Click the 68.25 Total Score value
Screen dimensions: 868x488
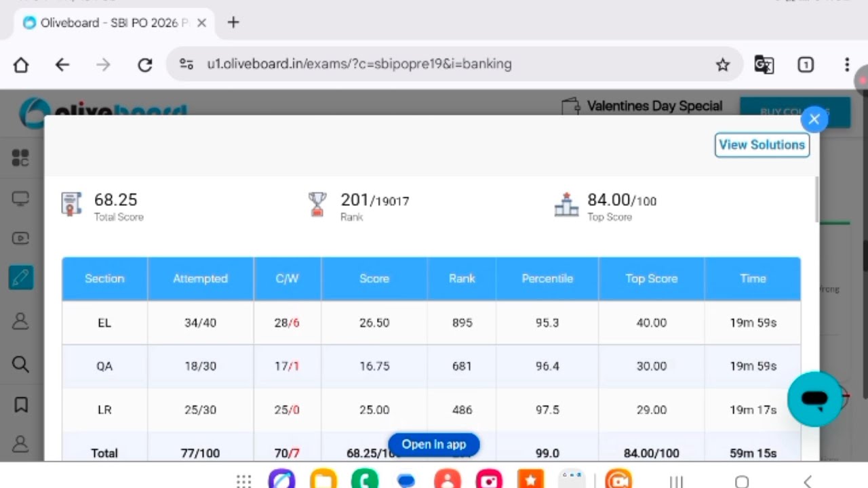[115, 199]
